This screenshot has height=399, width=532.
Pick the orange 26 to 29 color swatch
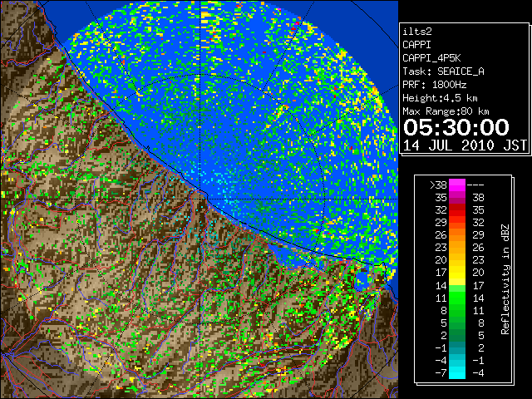click(457, 234)
